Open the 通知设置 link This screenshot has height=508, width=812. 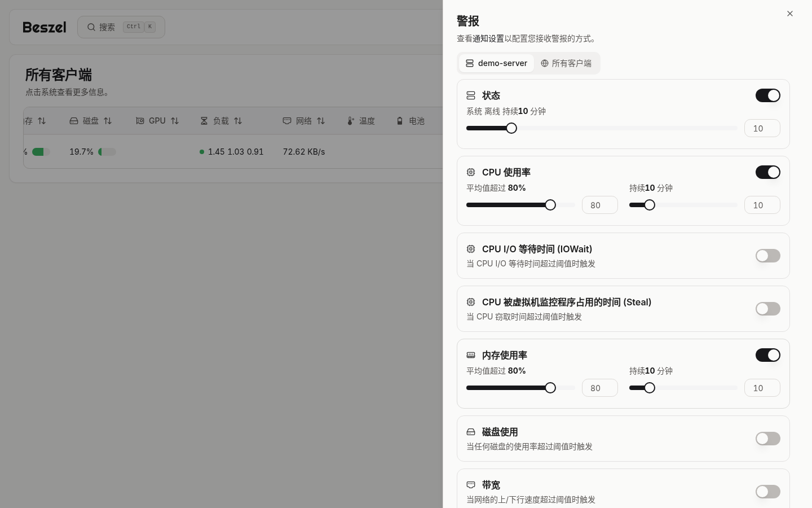click(488, 38)
